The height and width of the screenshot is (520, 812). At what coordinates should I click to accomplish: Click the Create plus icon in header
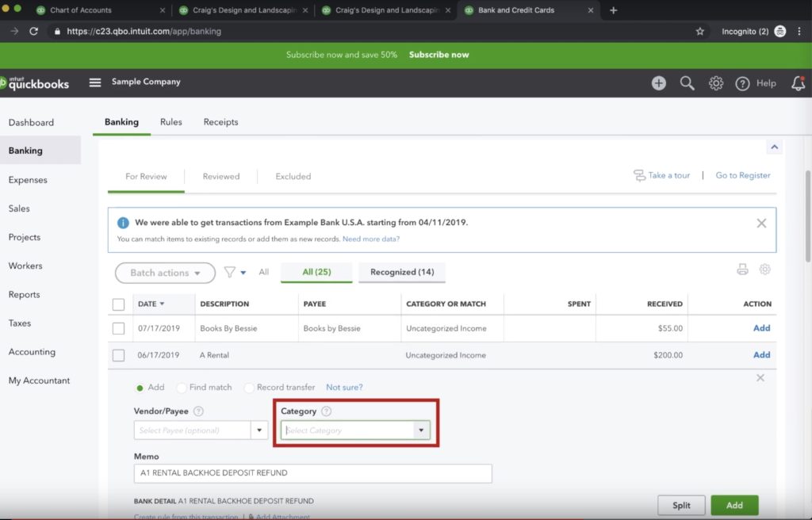(659, 83)
